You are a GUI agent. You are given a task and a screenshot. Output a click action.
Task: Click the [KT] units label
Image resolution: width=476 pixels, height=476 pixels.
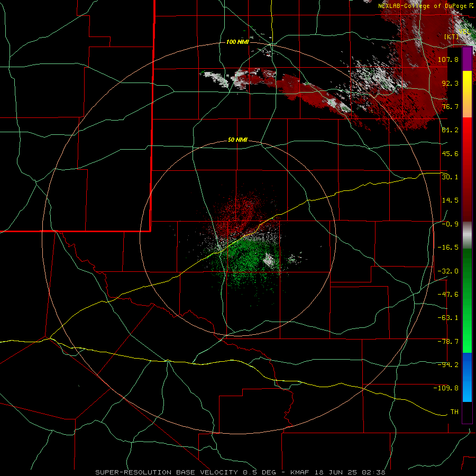click(x=452, y=36)
